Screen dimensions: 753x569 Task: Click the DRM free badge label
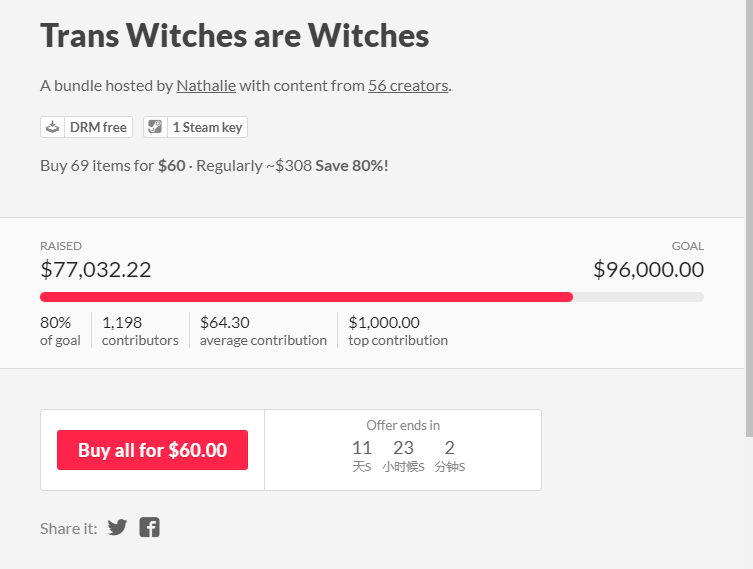click(97, 127)
